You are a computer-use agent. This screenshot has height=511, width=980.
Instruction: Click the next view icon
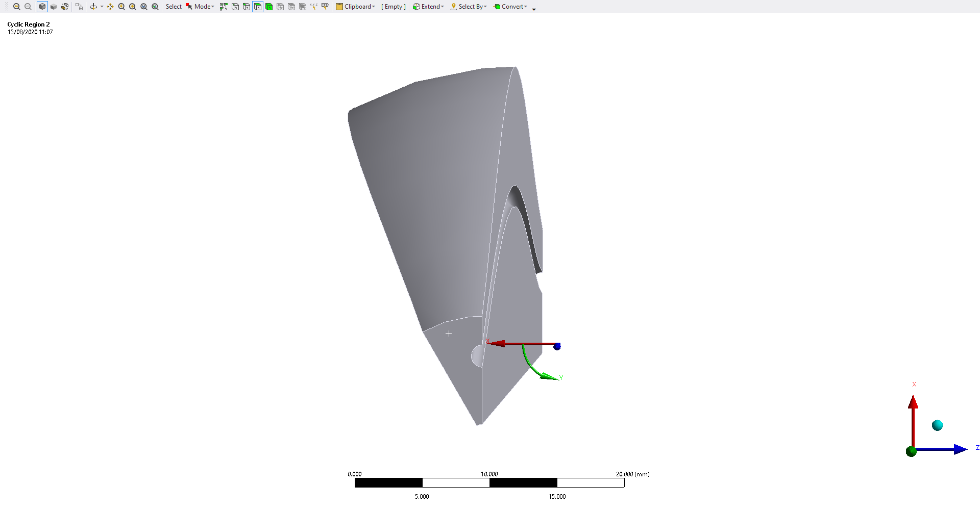coord(28,7)
